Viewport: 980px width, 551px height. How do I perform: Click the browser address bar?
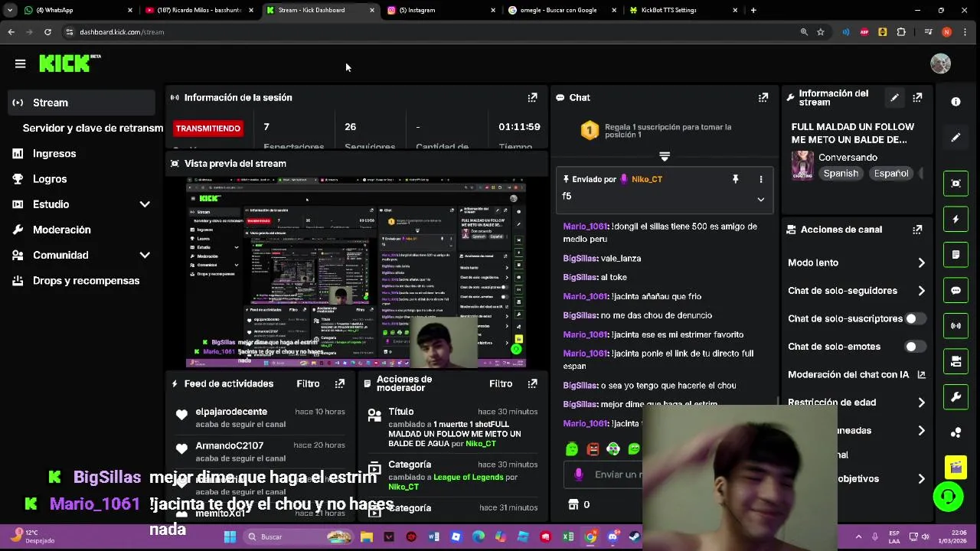click(429, 32)
